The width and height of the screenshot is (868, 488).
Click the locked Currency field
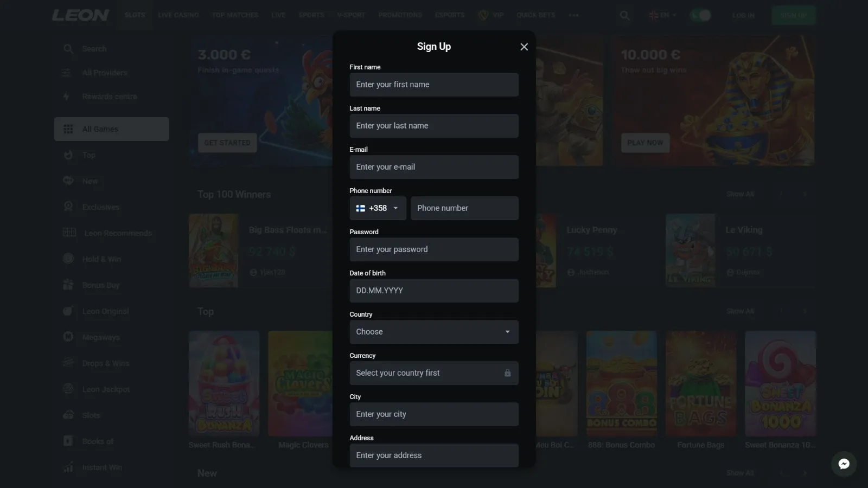click(x=434, y=373)
